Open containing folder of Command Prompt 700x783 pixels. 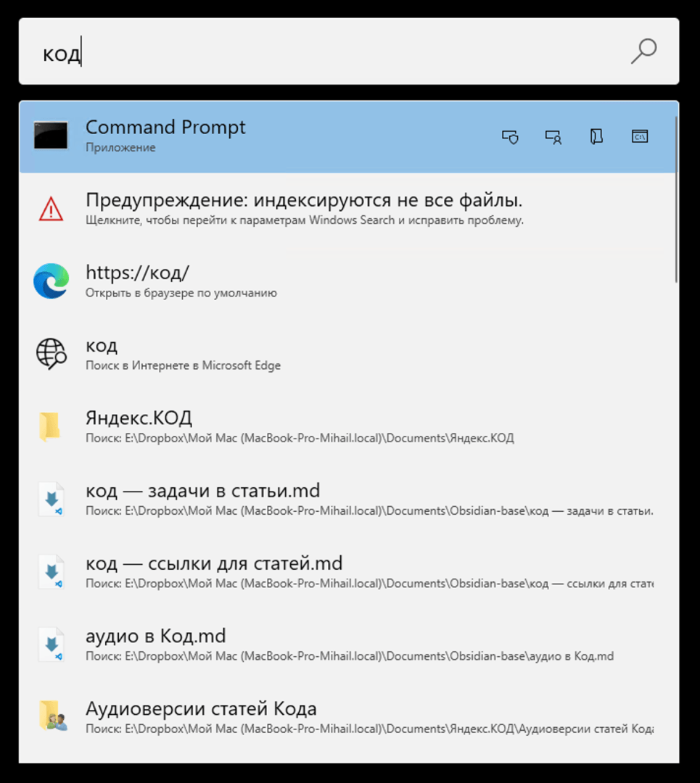596,136
